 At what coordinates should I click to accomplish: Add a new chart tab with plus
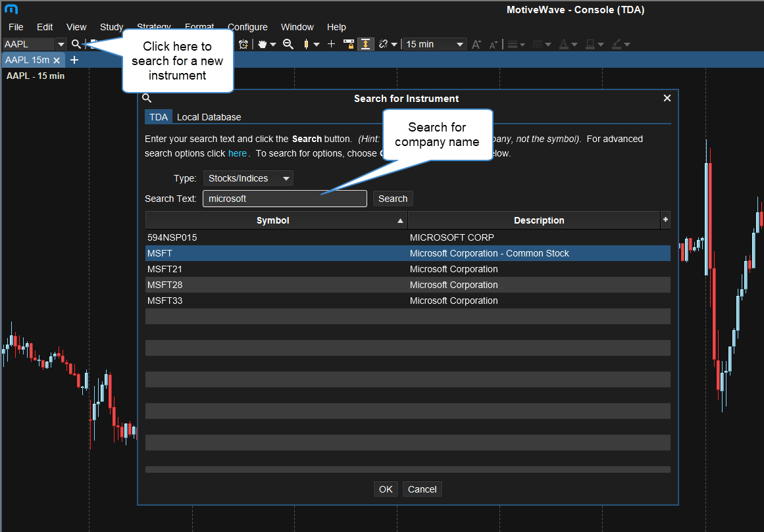(x=74, y=60)
